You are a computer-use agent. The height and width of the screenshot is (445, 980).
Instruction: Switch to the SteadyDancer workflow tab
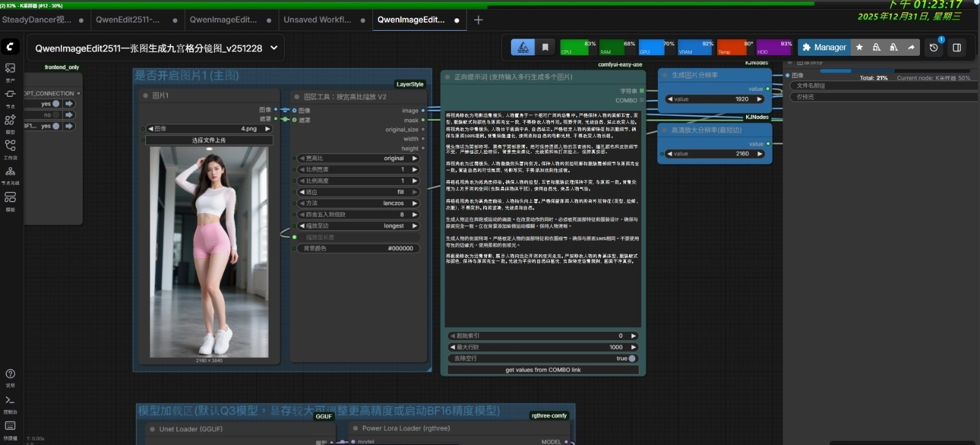click(37, 20)
